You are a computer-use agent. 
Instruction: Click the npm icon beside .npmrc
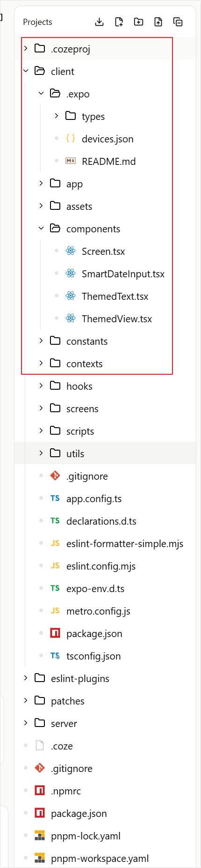40,791
